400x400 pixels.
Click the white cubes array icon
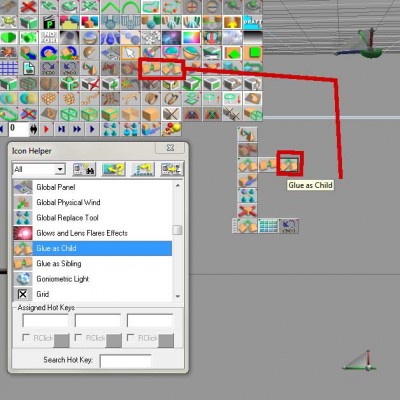click(151, 37)
